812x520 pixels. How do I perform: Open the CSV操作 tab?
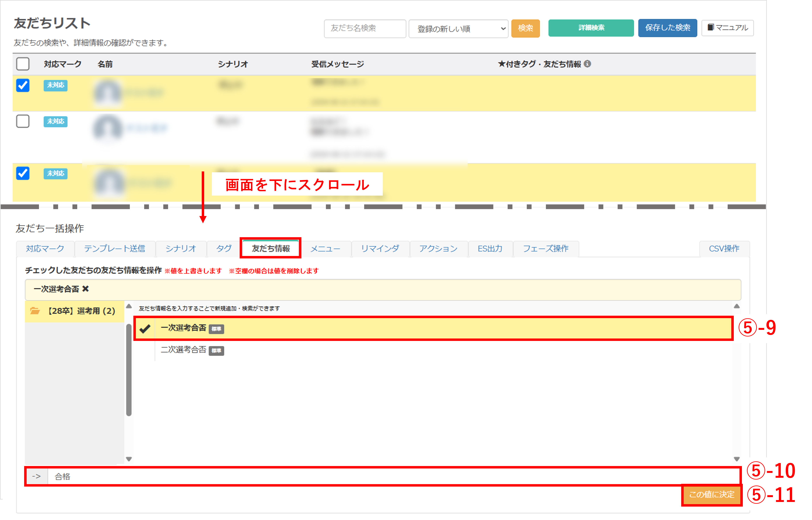724,249
